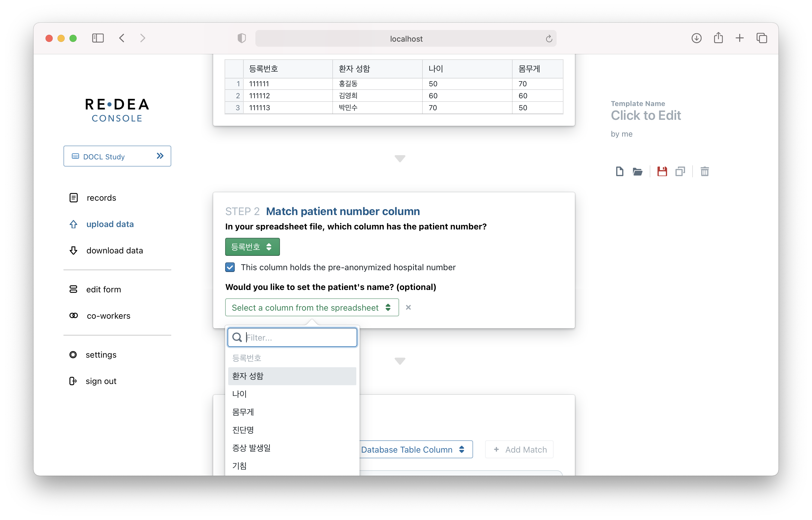The height and width of the screenshot is (520, 812).
Task: Edit the Click to Edit template name
Action: pyautogui.click(x=646, y=116)
